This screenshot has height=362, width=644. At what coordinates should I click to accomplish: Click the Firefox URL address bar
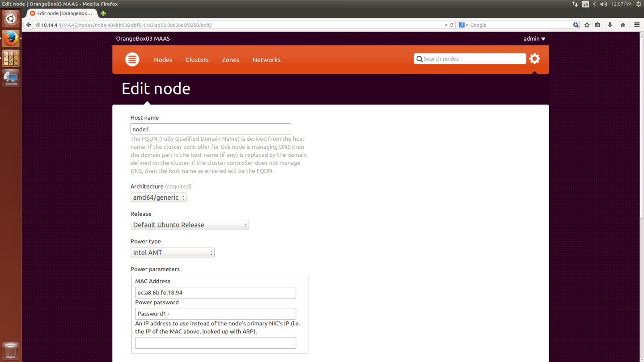tap(239, 25)
